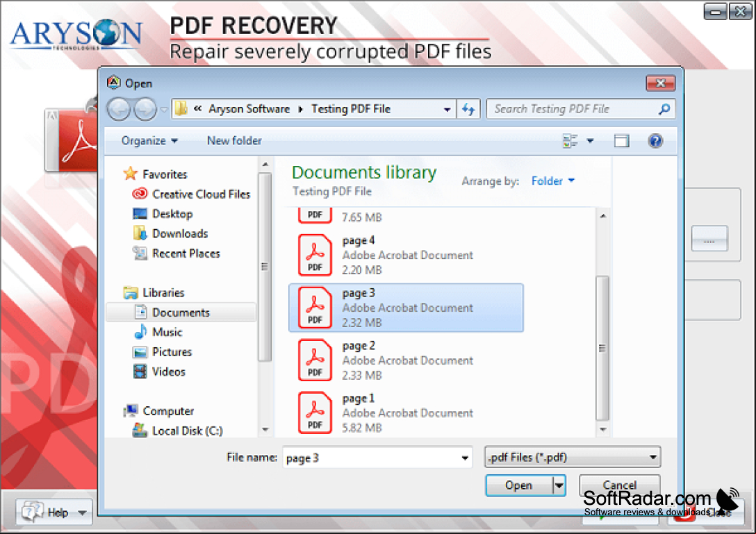Click the Local Disk drive icon

tap(140, 431)
